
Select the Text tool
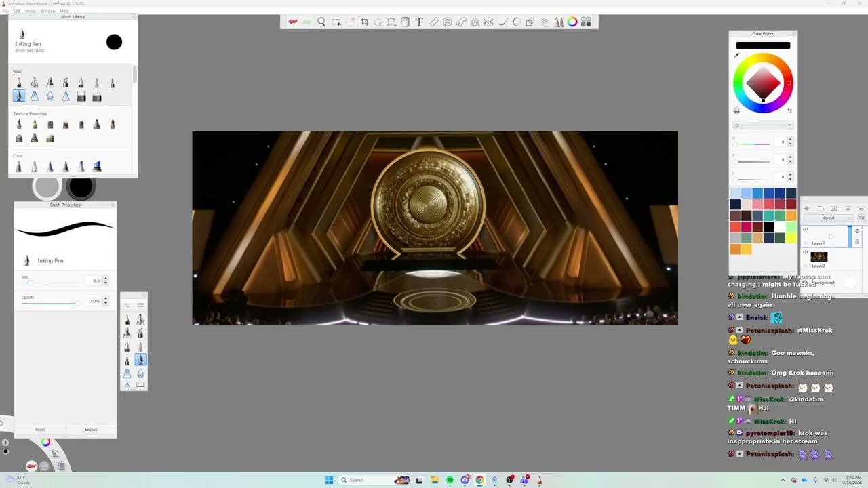coord(419,22)
